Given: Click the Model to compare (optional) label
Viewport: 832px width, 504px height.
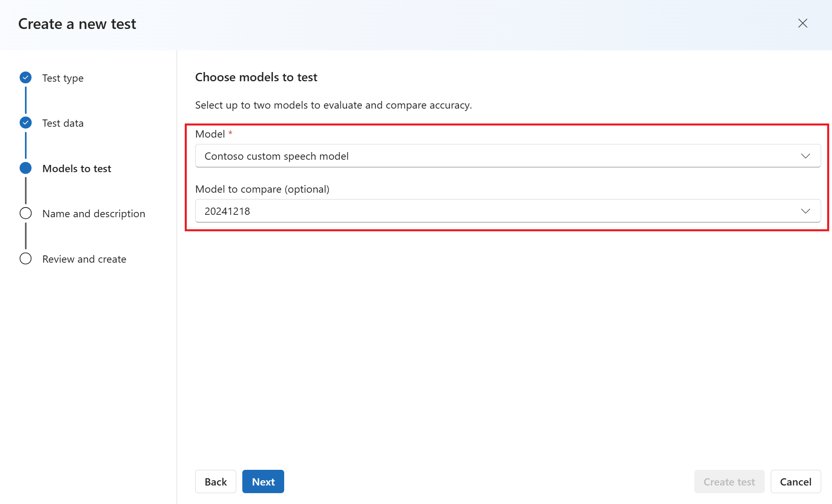Looking at the screenshot, I should 262,189.
